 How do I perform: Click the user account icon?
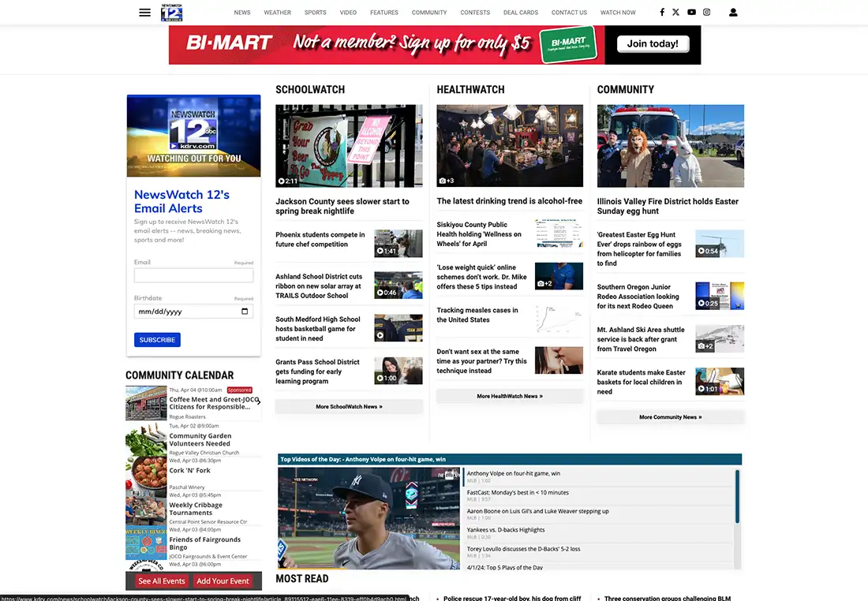(733, 12)
